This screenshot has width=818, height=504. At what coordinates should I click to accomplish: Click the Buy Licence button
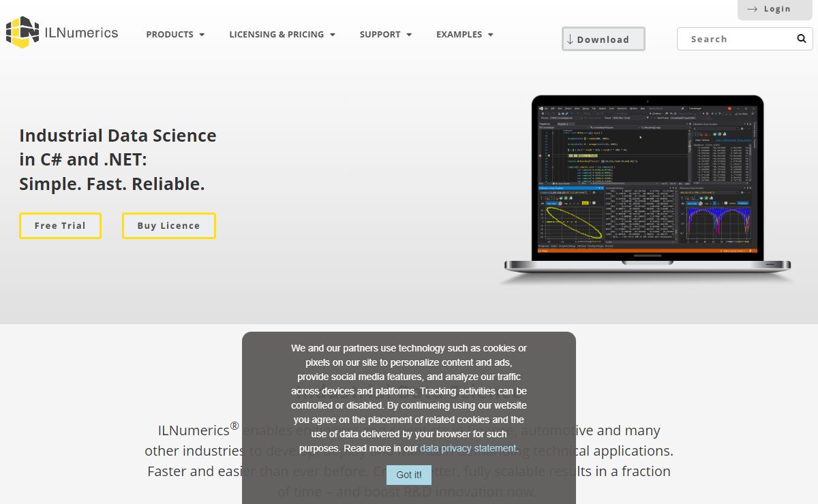click(169, 225)
